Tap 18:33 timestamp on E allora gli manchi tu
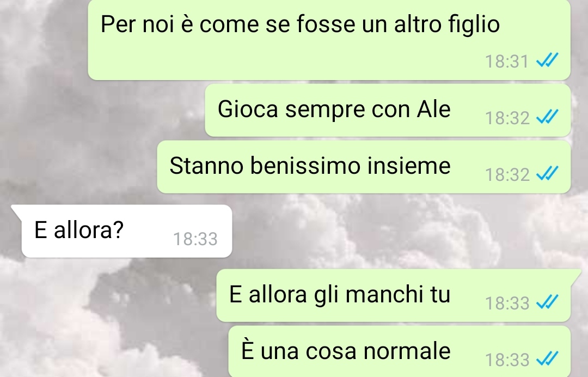The width and height of the screenshot is (588, 377). coord(507,304)
